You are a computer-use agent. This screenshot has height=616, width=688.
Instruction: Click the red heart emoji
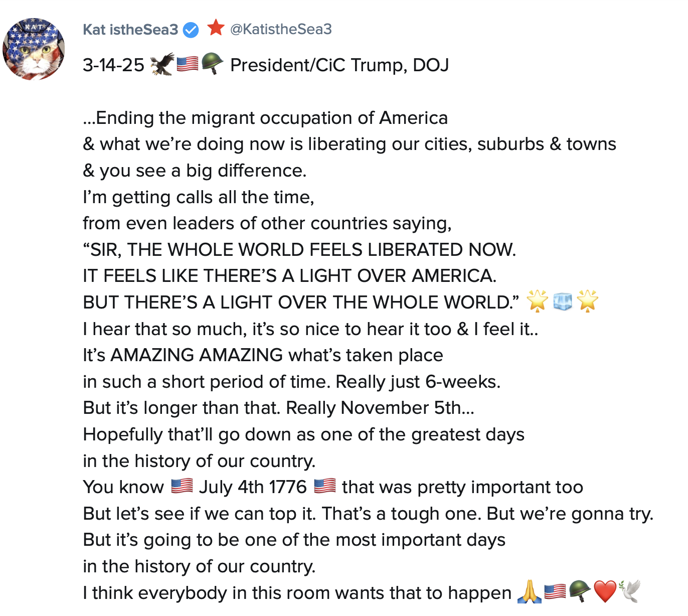[x=605, y=592]
